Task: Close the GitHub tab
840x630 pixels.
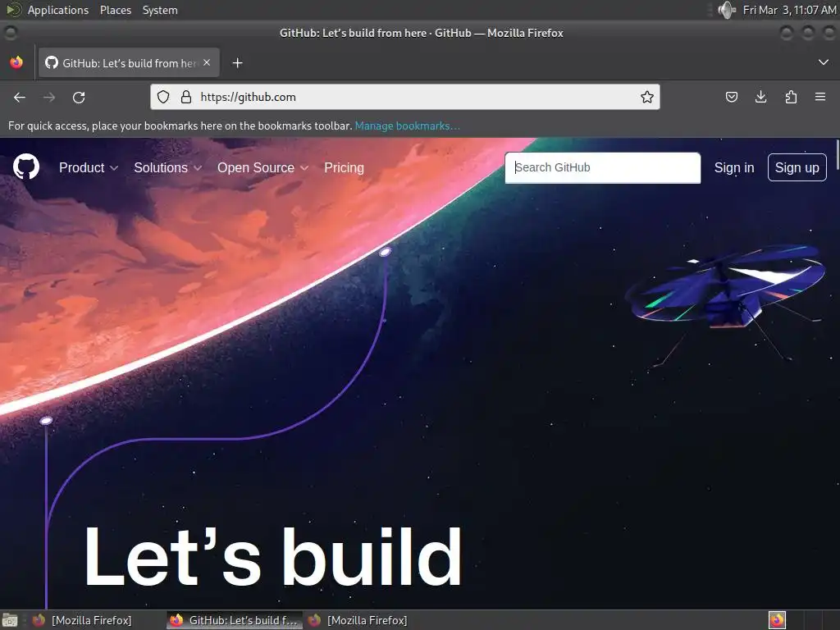Action: 207,62
